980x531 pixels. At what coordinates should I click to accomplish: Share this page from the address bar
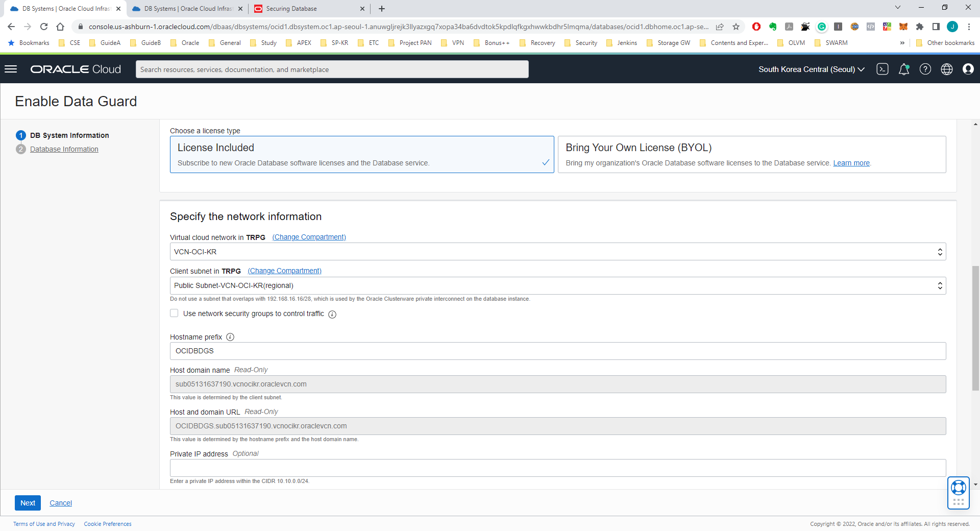(x=720, y=27)
